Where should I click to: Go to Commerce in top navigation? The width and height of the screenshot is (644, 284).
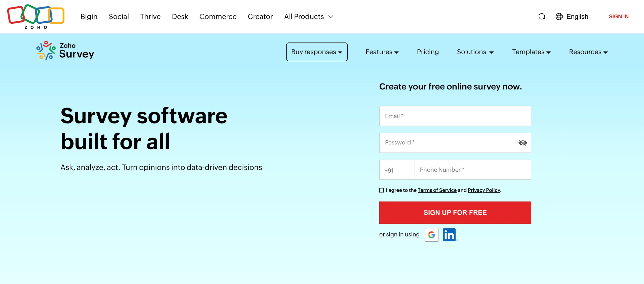click(x=218, y=17)
